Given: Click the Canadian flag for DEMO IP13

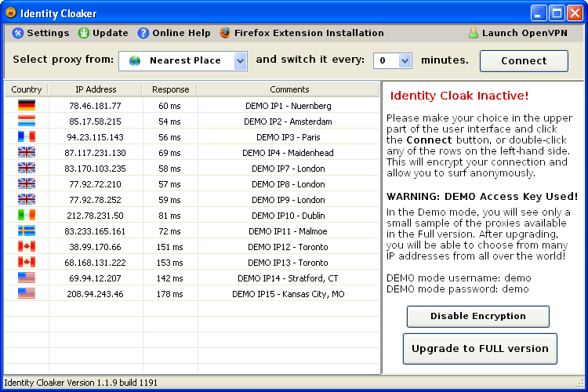Looking at the screenshot, I should pos(27,262).
